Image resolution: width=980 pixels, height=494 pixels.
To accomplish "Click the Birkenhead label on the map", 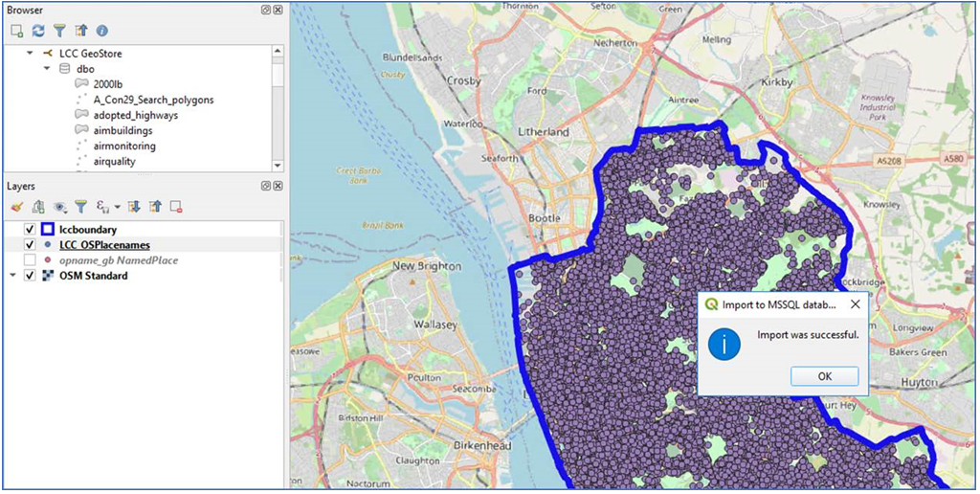I will coord(482,446).
